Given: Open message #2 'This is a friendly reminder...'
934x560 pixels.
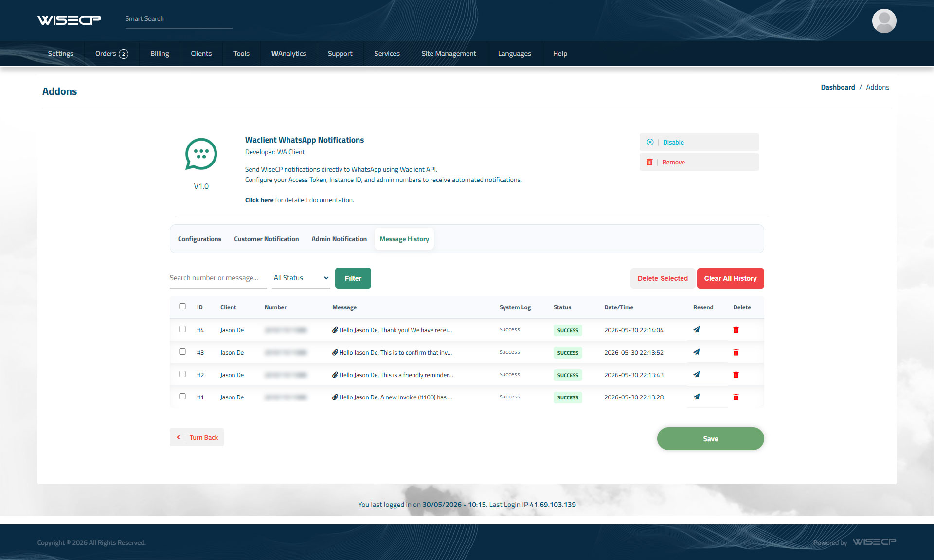Looking at the screenshot, I should click(x=393, y=375).
